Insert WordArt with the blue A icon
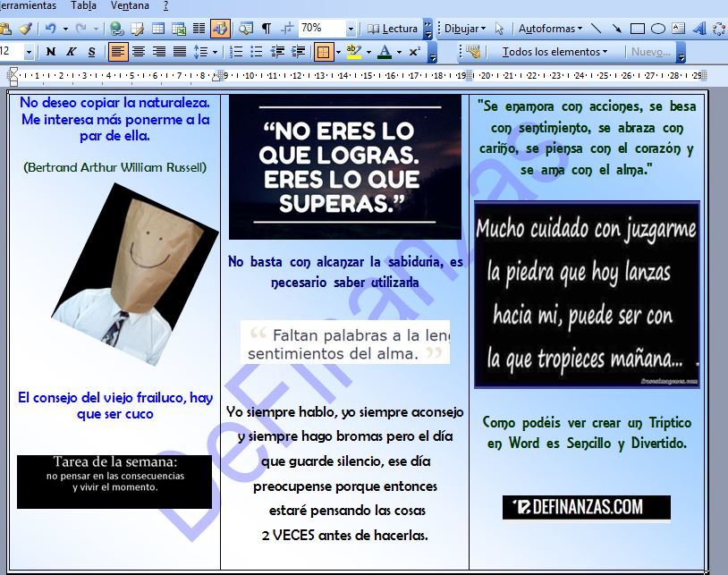 pyautogui.click(x=699, y=29)
